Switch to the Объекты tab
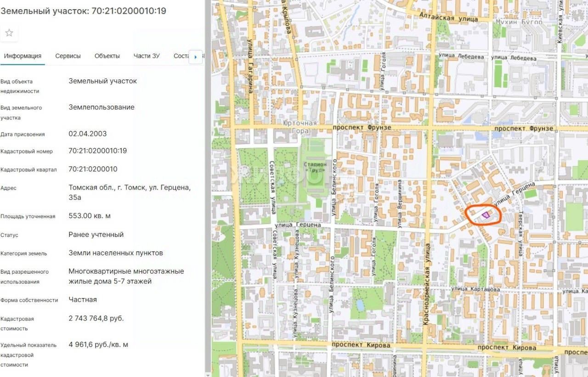The width and height of the screenshot is (588, 377). pyautogui.click(x=107, y=56)
